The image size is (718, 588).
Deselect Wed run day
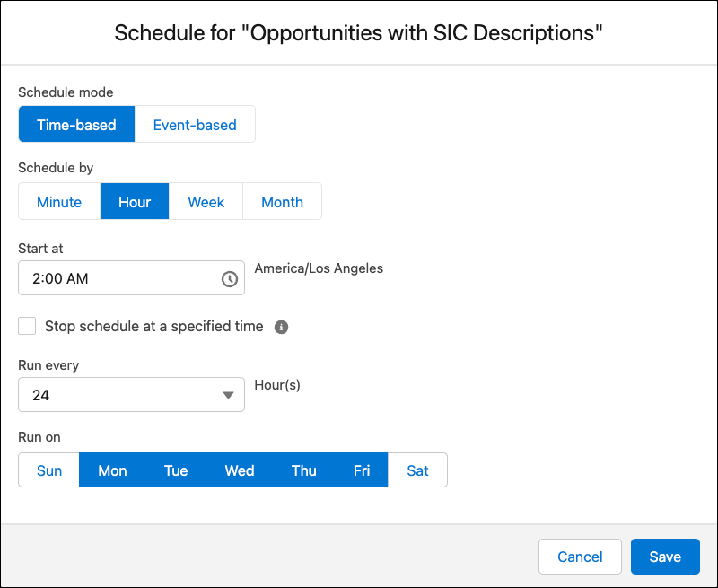coord(240,470)
